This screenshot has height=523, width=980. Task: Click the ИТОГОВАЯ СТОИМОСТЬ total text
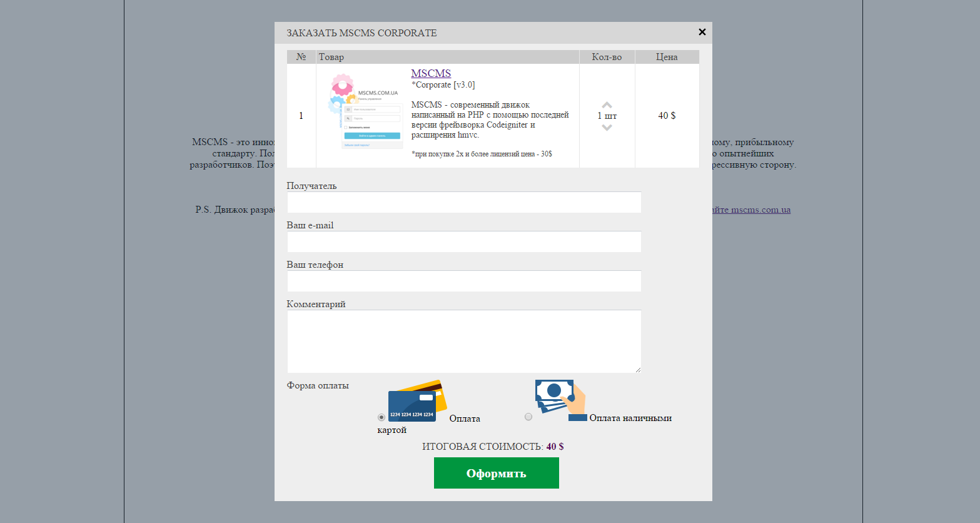(x=493, y=447)
